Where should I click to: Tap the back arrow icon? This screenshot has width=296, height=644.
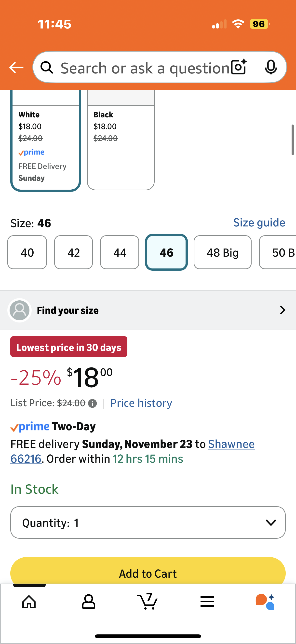[16, 68]
